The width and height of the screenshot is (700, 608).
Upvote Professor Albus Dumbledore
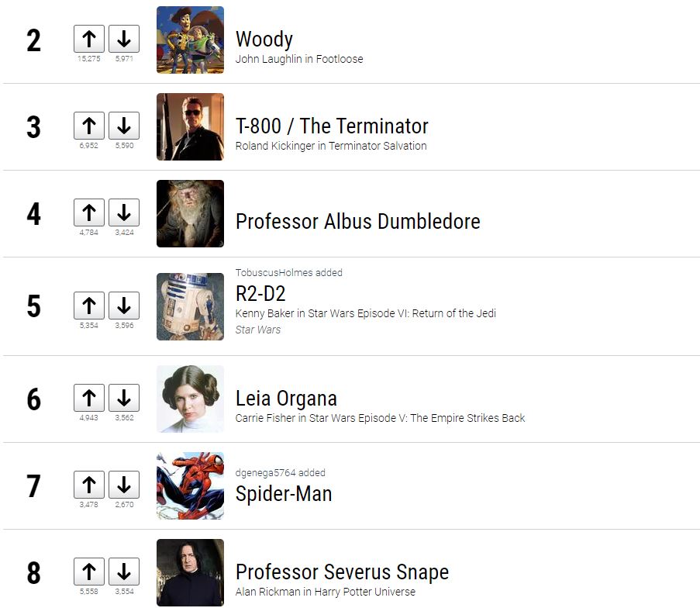click(x=89, y=212)
